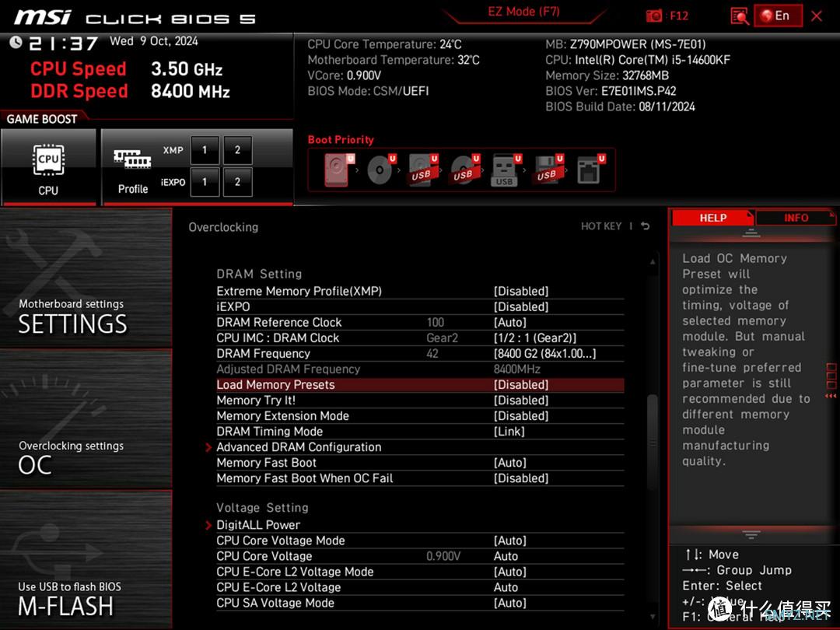Image resolution: width=840 pixels, height=630 pixels.
Task: Click the network boot device icon
Action: [x=590, y=170]
